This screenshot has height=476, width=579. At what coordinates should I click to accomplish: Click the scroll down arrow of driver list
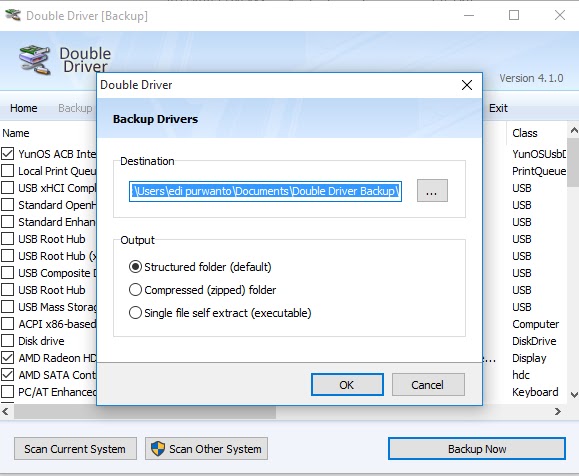[x=573, y=395]
